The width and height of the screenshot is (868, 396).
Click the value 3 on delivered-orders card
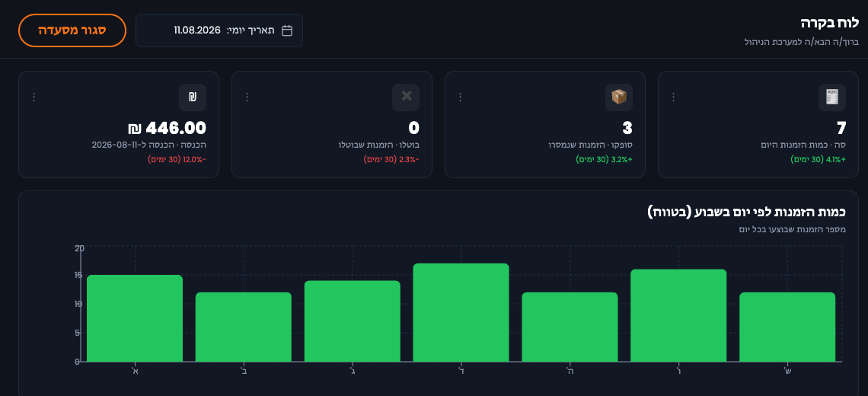coord(627,129)
